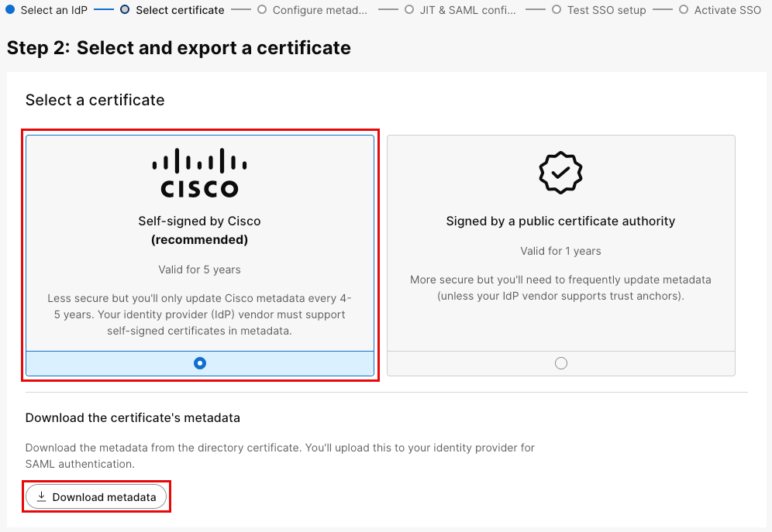Screen dimensions: 772x532
Task: Click the step circle beside Configure metadata
Action: (262, 10)
